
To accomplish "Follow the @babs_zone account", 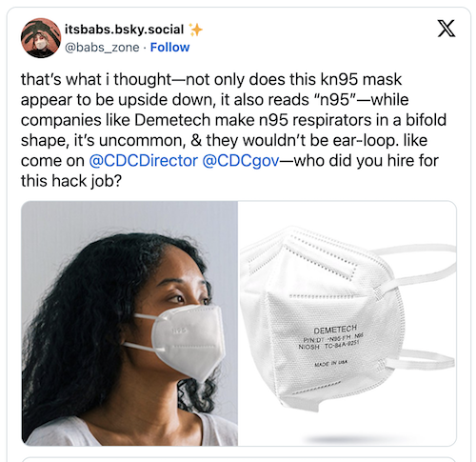I will tap(169, 48).
